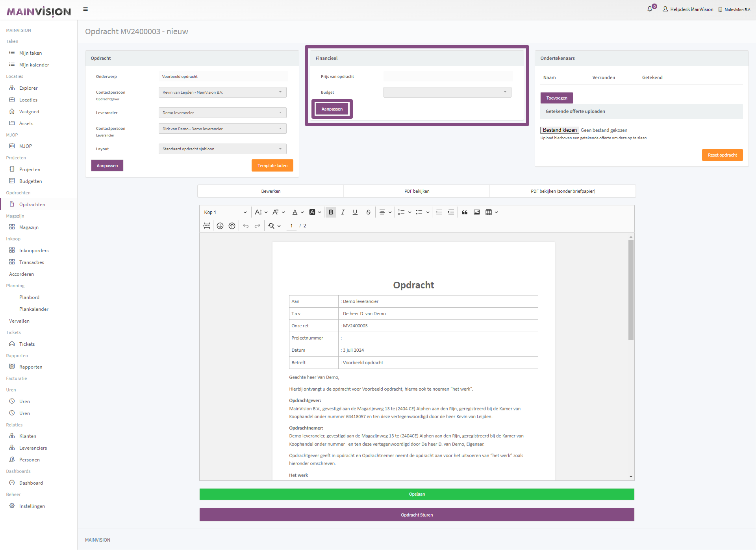Image resolution: width=756 pixels, height=550 pixels.
Task: Expand the Budget dropdown
Action: click(447, 92)
